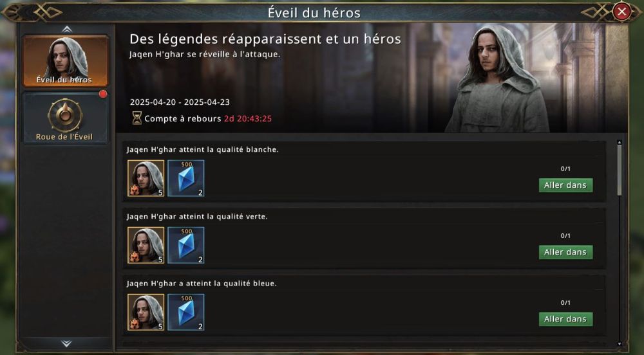Open the Roue de l'Éveil tab
The height and width of the screenshot is (355, 644).
(66, 118)
